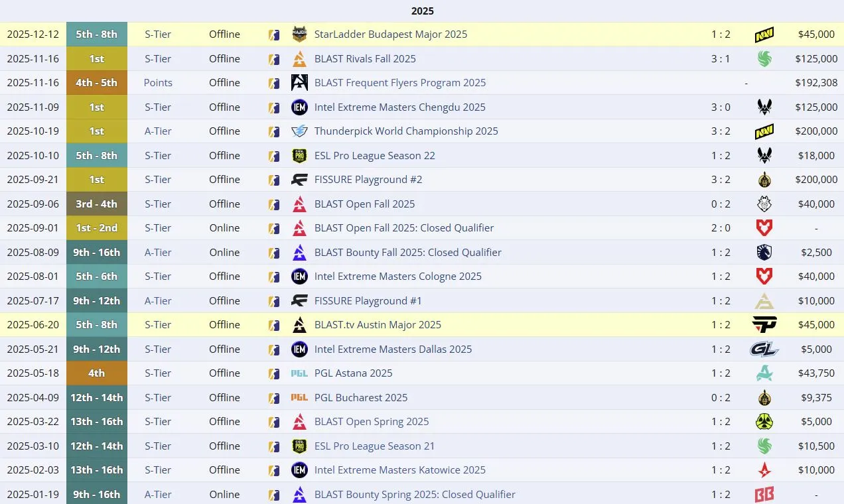The image size is (844, 504).
Task: Click opponent logo in FISSURE Playground #2 row
Action: (764, 180)
